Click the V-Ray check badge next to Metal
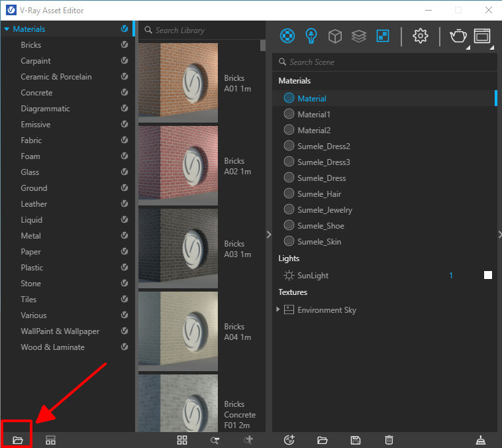 point(125,235)
